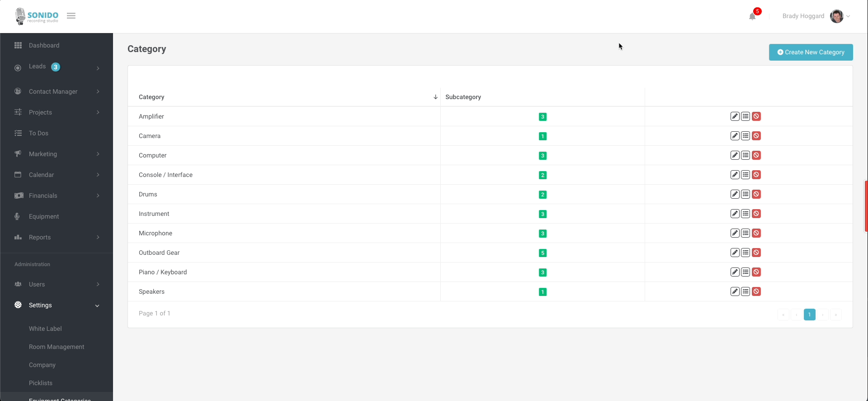This screenshot has width=868, height=401.
Task: Click the Sonido logo
Action: click(x=37, y=16)
